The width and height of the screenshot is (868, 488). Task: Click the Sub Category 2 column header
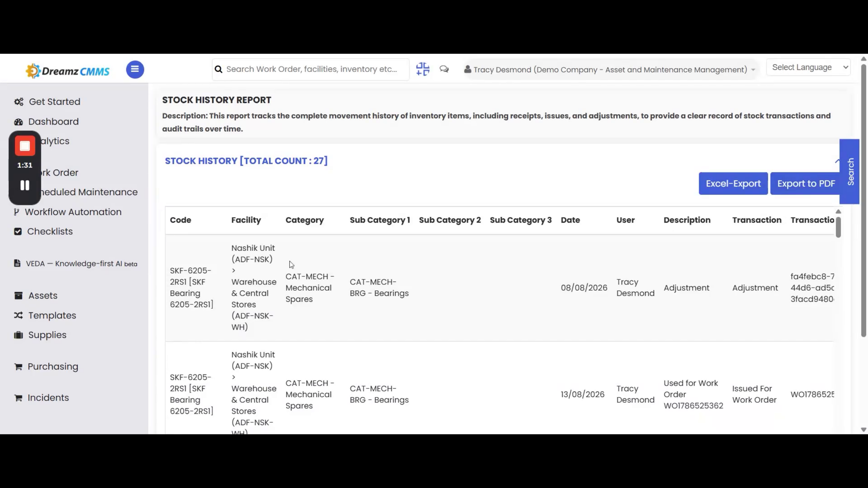point(450,220)
